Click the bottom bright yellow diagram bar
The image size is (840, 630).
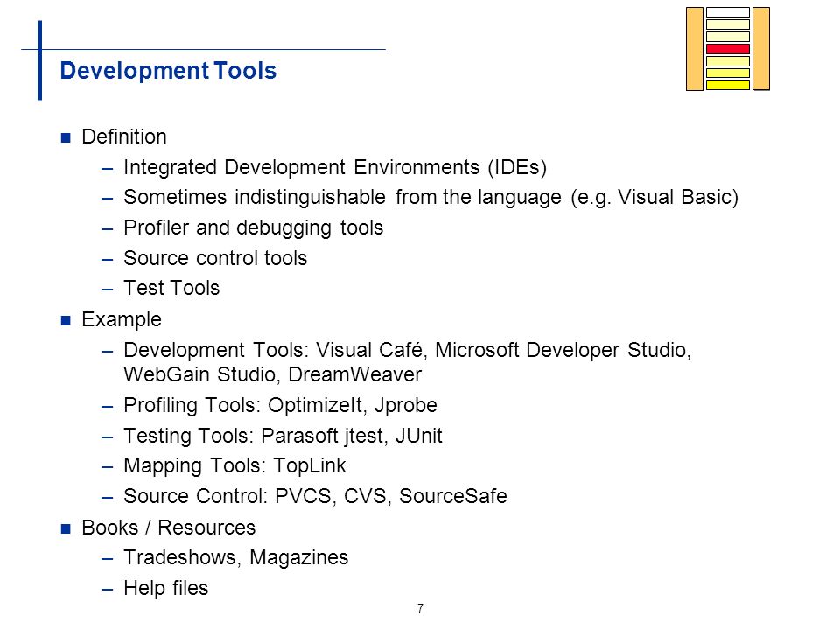727,85
